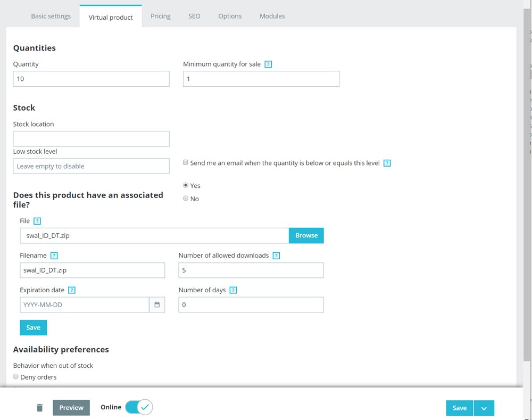Select Yes for associated file
Viewport: 532px width, 420px height.
(186, 185)
